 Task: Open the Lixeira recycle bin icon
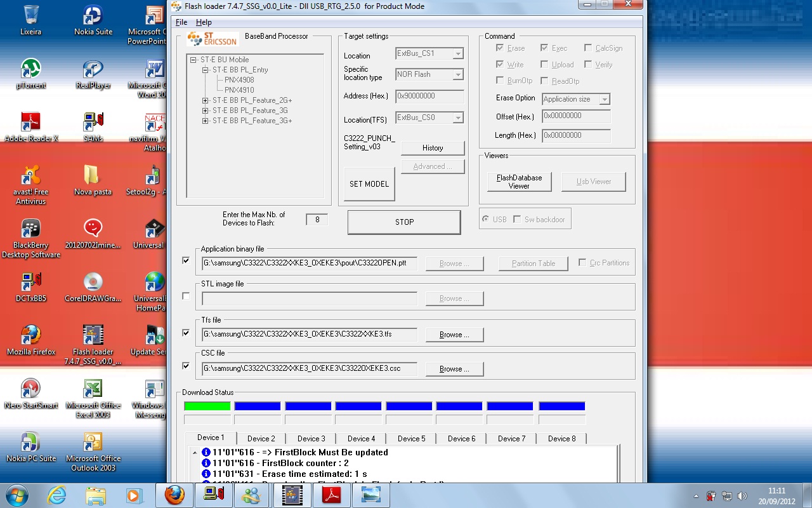[x=30, y=20]
